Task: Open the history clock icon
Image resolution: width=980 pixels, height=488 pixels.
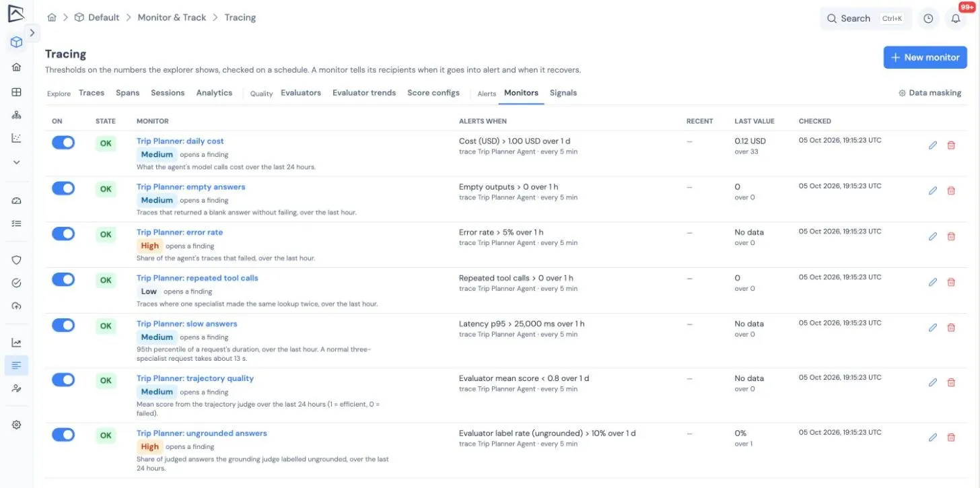Action: (x=928, y=19)
